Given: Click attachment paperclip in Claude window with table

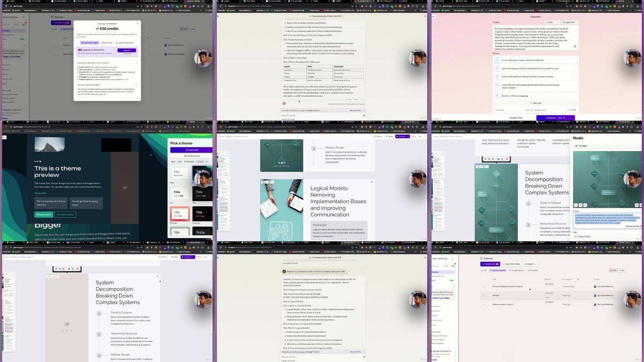Looking at the screenshot, I should click(364, 116).
